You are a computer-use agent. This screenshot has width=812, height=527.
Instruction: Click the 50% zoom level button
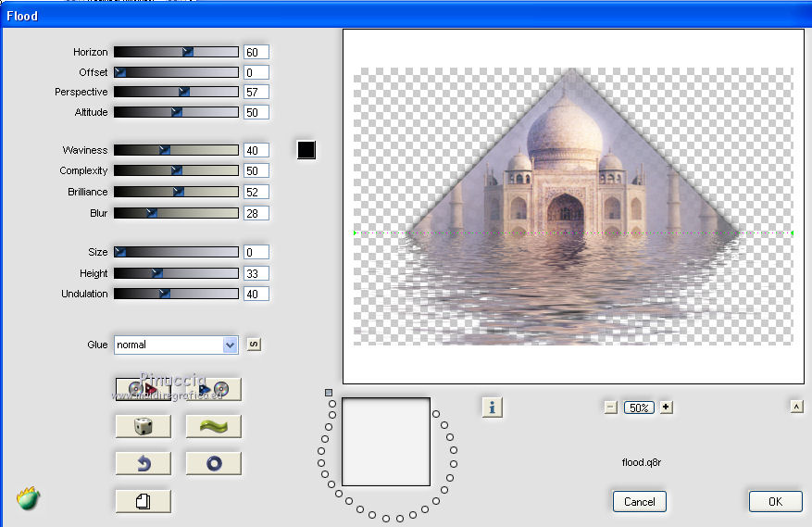[x=639, y=408]
